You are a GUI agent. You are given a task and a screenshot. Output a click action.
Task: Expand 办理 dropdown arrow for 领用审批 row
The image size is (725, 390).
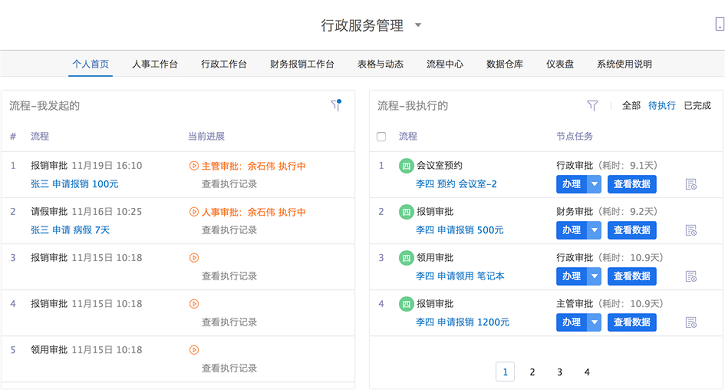pyautogui.click(x=594, y=276)
